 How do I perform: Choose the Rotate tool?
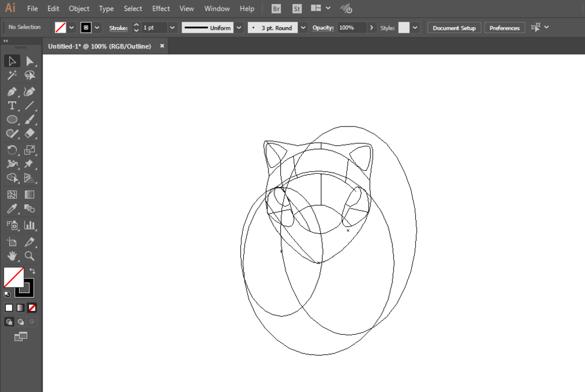coord(12,150)
